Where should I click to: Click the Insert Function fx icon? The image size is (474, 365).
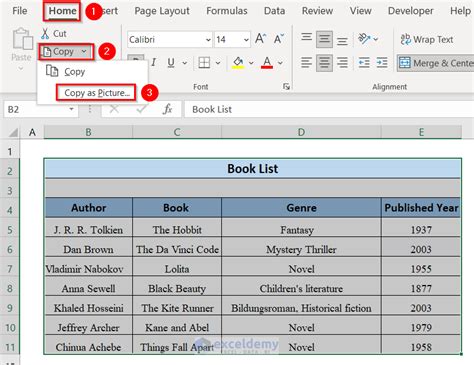pyautogui.click(x=167, y=109)
